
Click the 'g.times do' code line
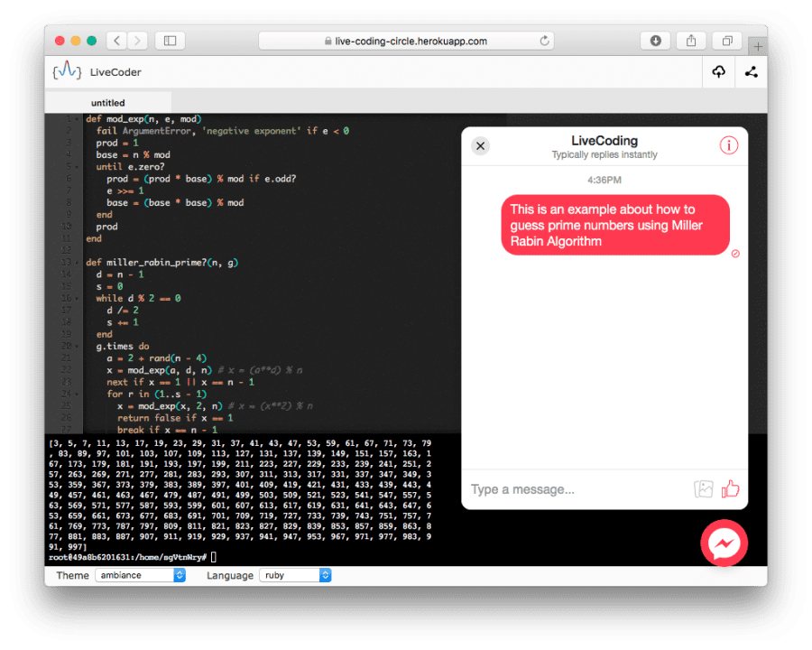point(122,347)
